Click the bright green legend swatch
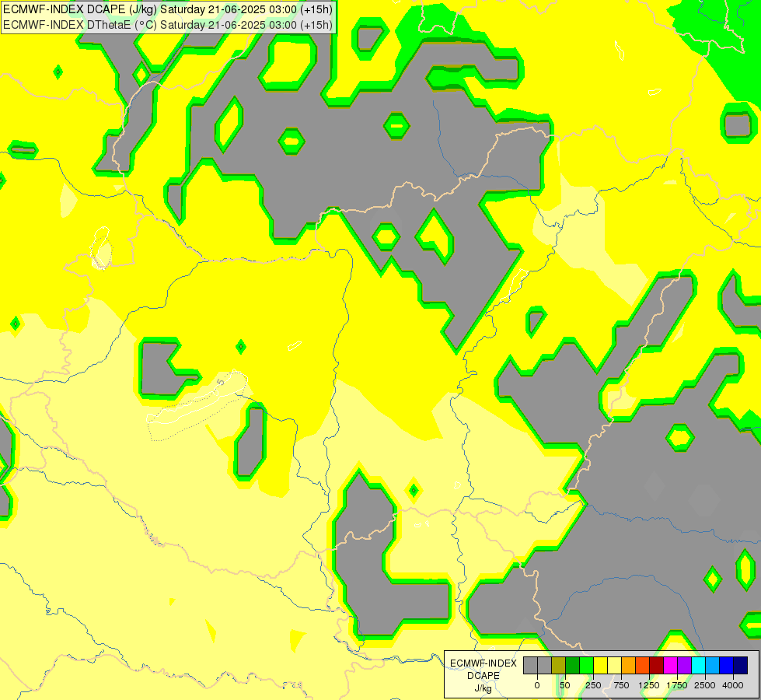The height and width of the screenshot is (700, 761). pos(587,665)
